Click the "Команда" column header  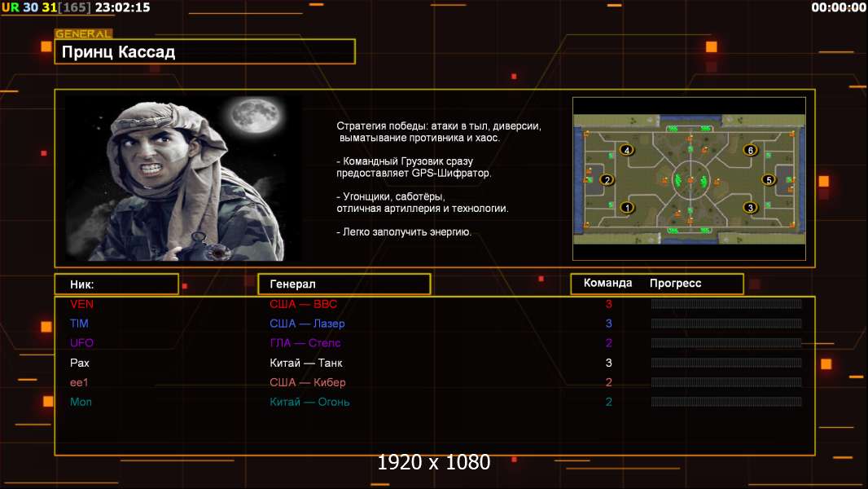(607, 283)
